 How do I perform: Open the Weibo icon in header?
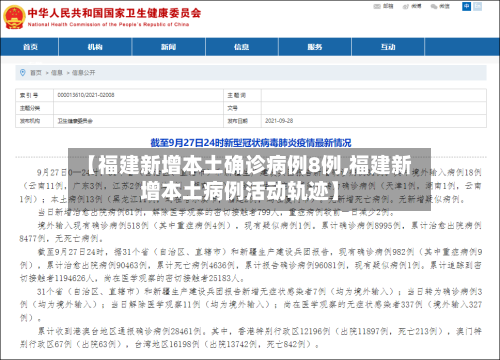coord(406,6)
